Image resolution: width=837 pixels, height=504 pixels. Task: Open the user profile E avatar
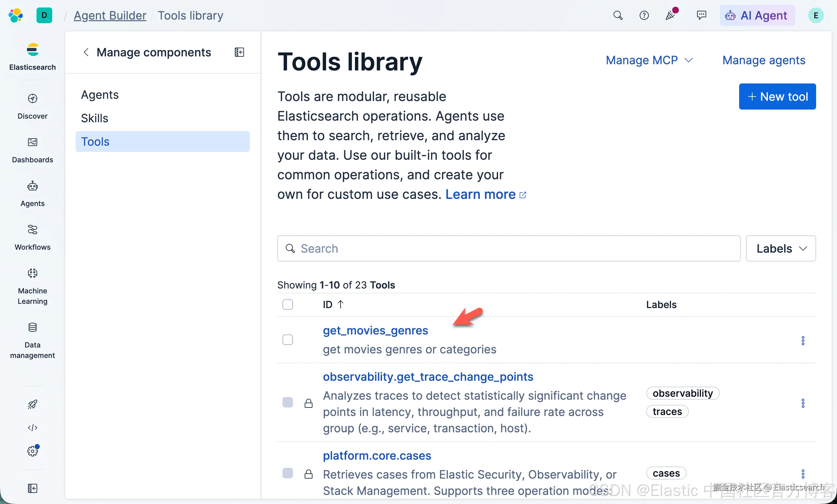pos(816,15)
